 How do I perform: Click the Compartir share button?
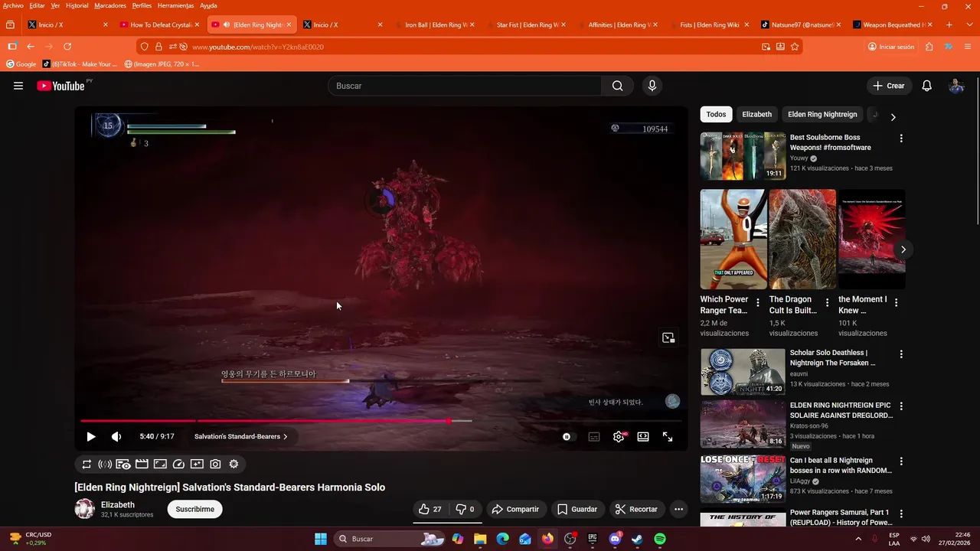pos(516,509)
